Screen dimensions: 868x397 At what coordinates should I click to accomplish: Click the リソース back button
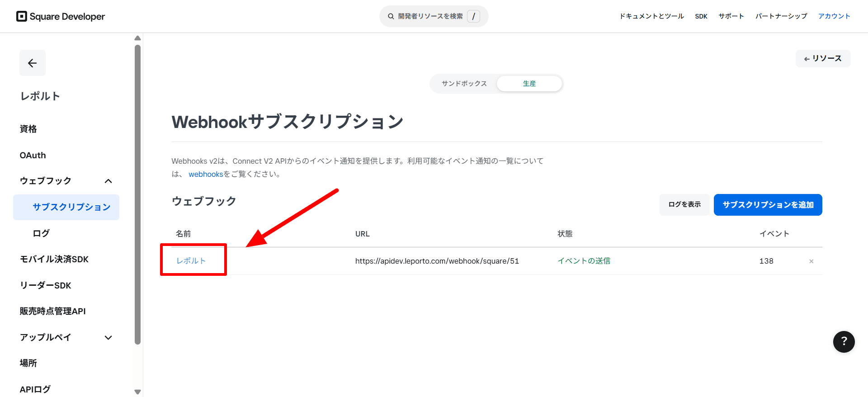(x=823, y=58)
